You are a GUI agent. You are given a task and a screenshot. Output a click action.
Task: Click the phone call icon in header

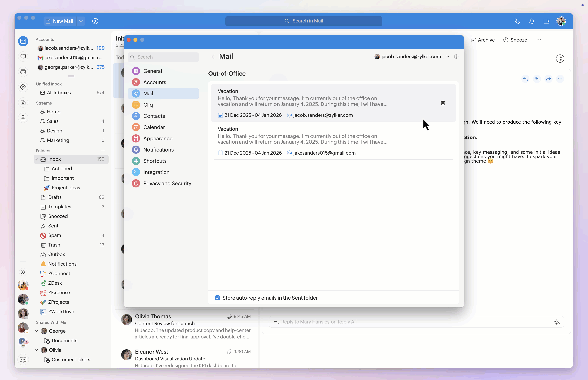(517, 21)
